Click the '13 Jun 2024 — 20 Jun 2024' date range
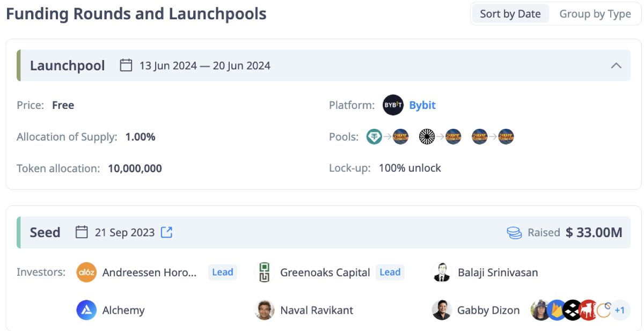Viewport: 644px width, 331px height. [205, 65]
